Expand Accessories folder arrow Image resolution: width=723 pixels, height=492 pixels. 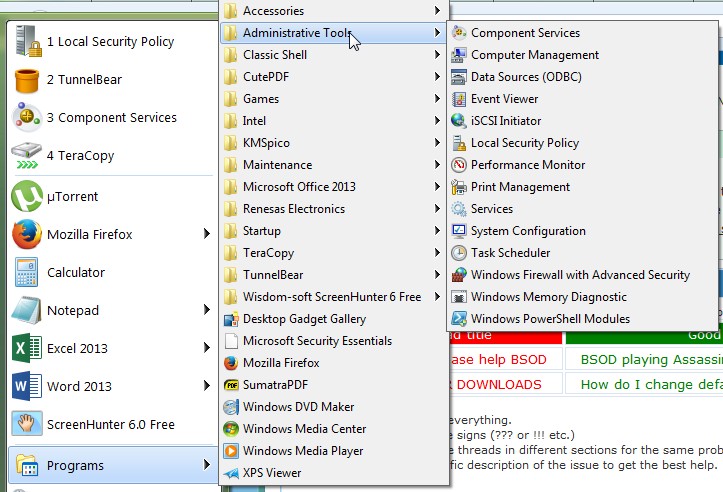pos(437,10)
